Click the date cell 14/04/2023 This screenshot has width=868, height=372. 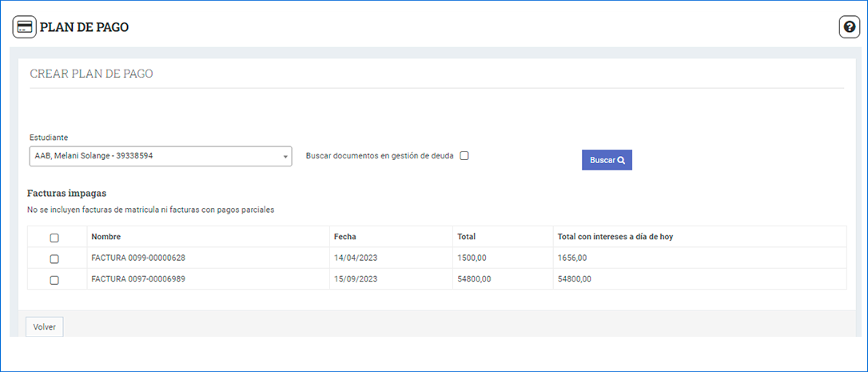(356, 258)
